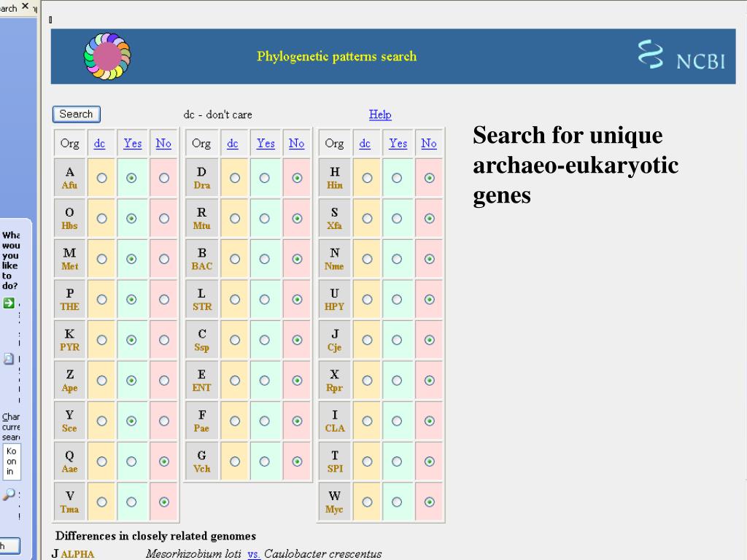Click the 'dc' header link in third table
Image resolution: width=747 pixels, height=560 pixels.
365,144
